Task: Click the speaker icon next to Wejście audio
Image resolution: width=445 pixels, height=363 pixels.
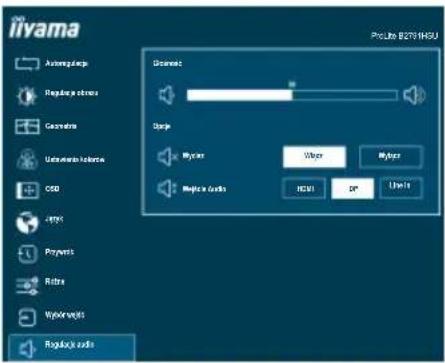Action: pyautogui.click(x=167, y=189)
